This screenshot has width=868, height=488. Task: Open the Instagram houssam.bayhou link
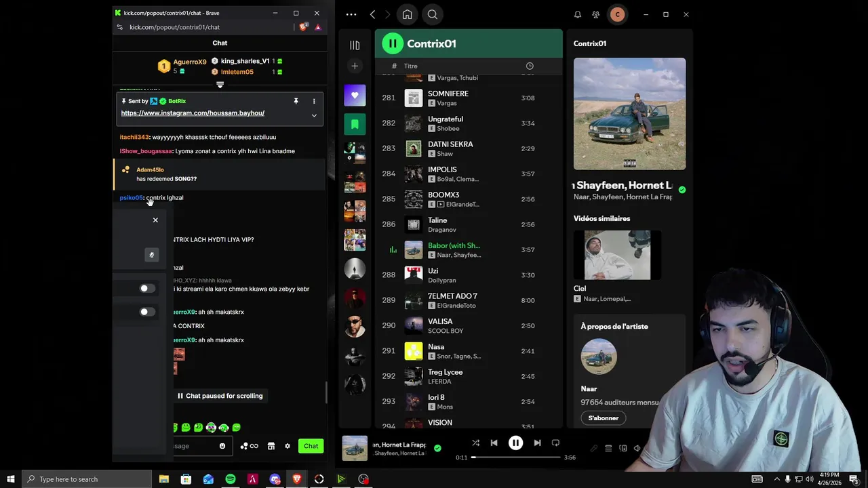click(x=193, y=113)
